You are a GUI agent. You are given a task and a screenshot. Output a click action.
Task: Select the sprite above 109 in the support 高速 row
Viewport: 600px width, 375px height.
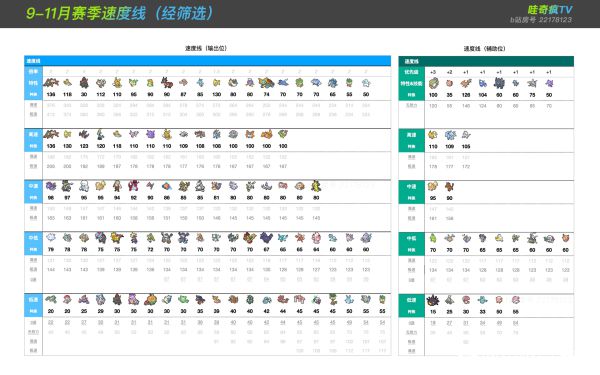[450, 134]
